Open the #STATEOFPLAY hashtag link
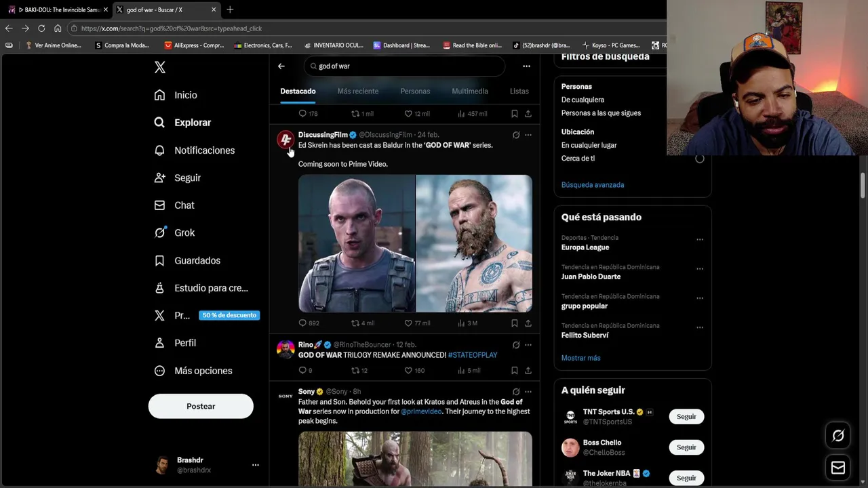868x488 pixels. pos(473,355)
